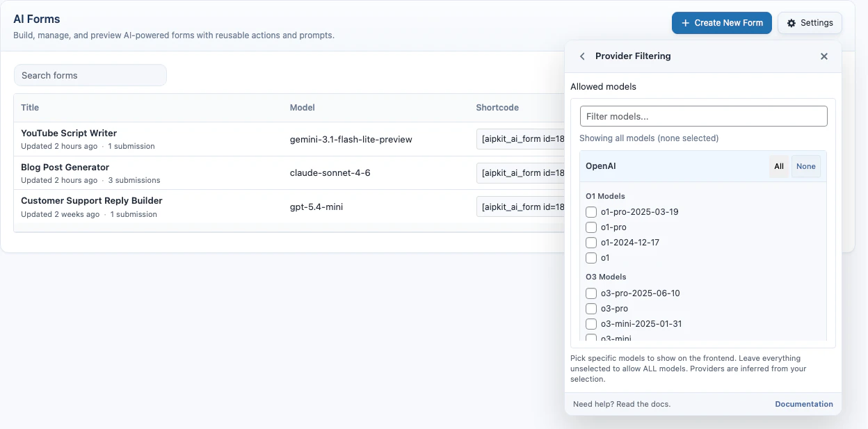
Task: Select the o3-mini-2025-01-31 checkbox
Action: [x=591, y=323]
